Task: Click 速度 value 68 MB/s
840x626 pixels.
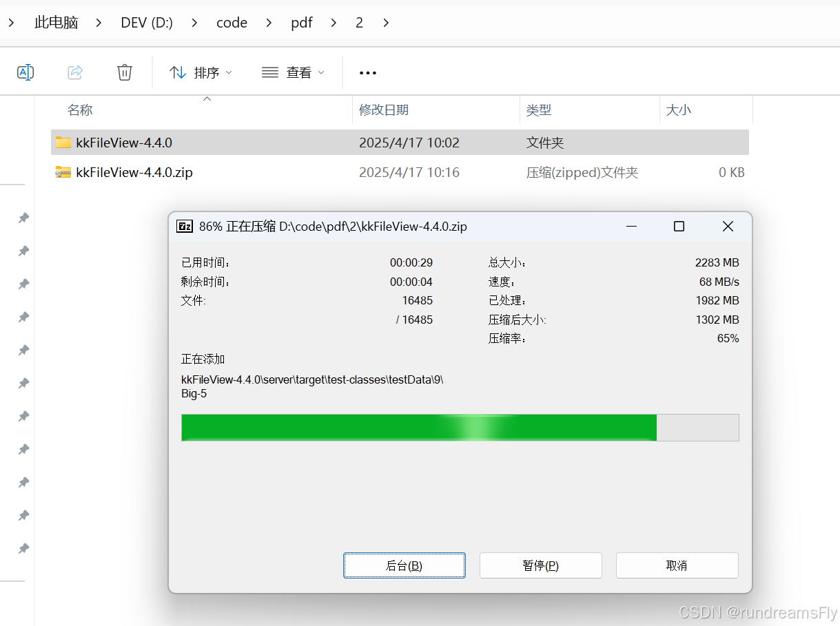Action: click(x=719, y=282)
